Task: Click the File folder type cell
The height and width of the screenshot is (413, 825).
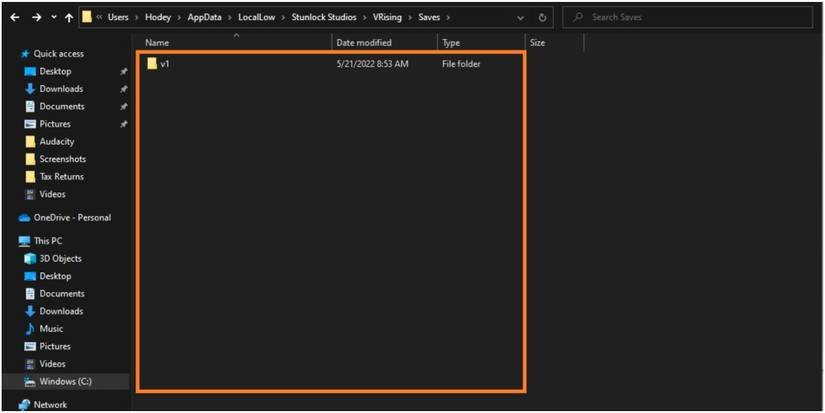Action: click(461, 64)
